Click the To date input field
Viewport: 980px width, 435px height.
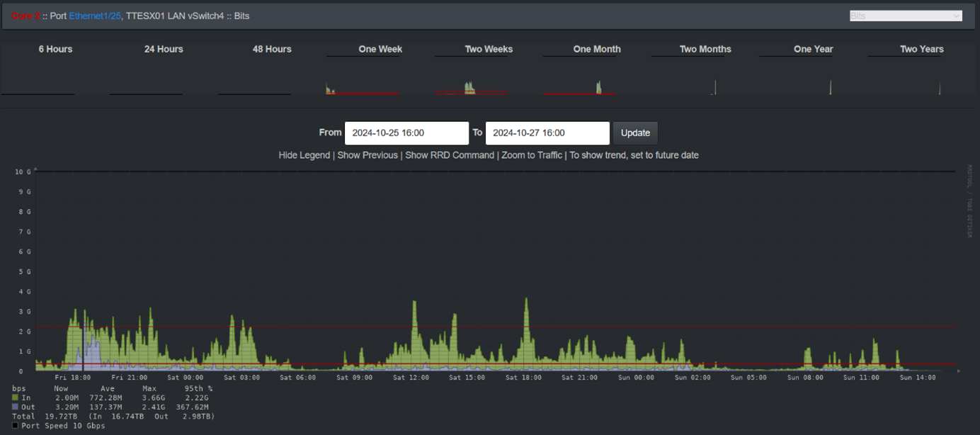click(x=547, y=133)
